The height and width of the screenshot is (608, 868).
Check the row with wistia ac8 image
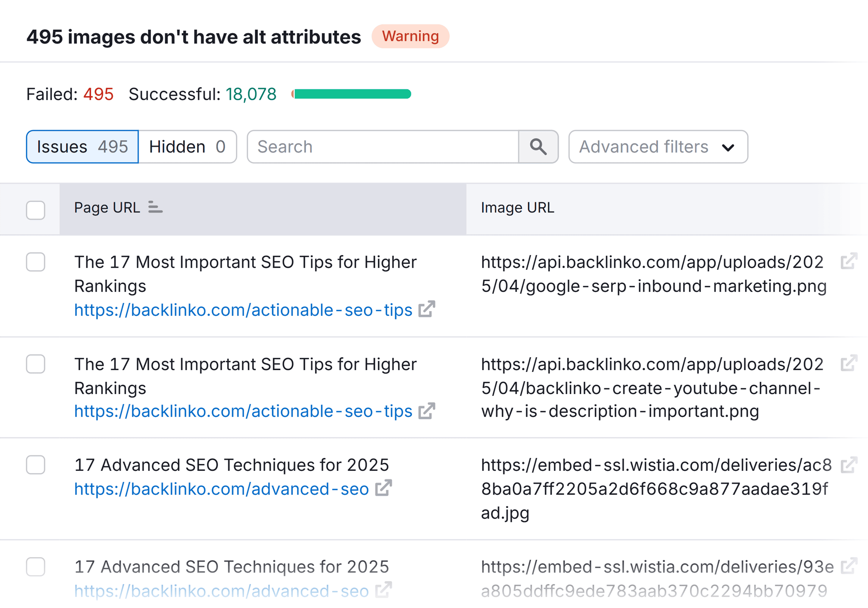pos(35,465)
